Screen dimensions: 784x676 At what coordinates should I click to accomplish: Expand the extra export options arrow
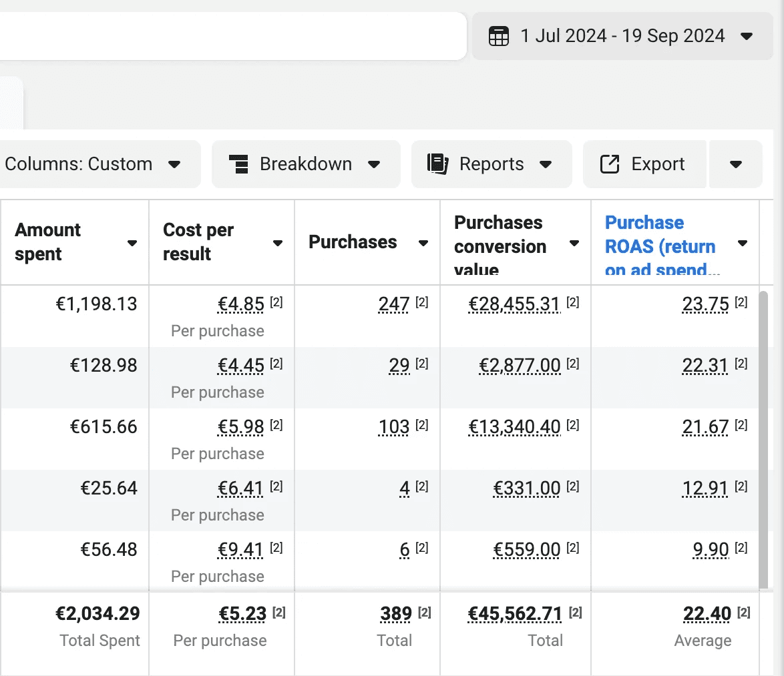[x=735, y=164]
